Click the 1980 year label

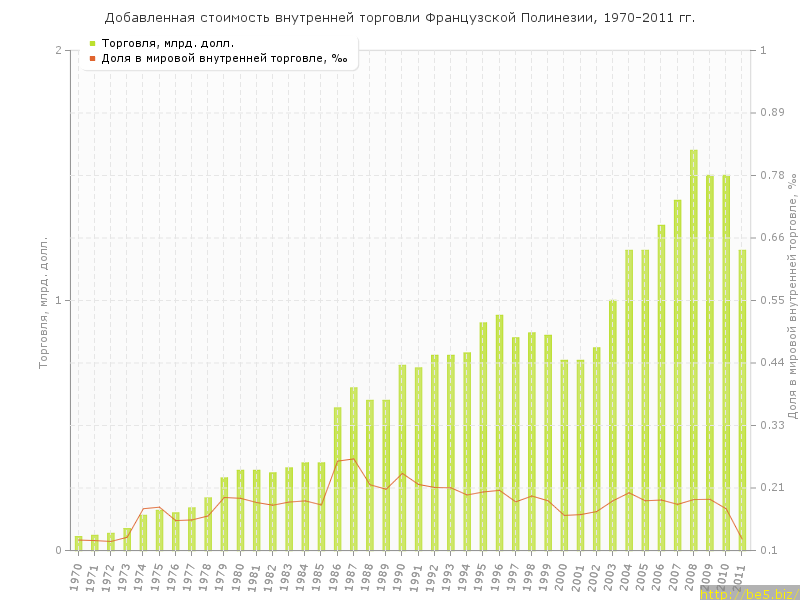(238, 576)
